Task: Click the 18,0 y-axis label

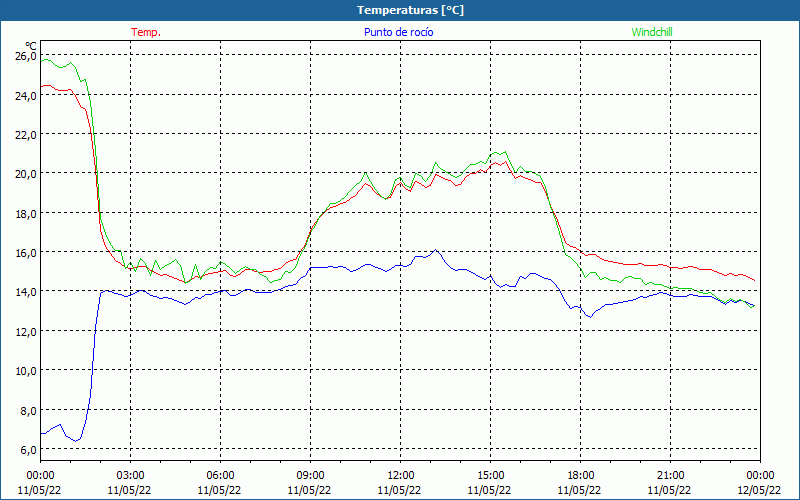Action: [x=26, y=214]
